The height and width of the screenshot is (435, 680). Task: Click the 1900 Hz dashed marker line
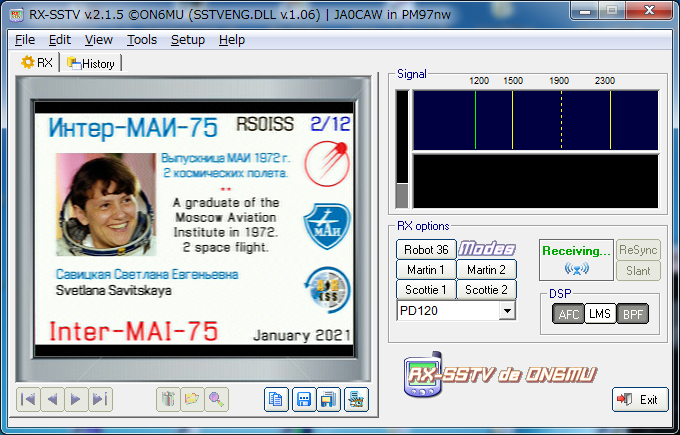click(x=561, y=120)
